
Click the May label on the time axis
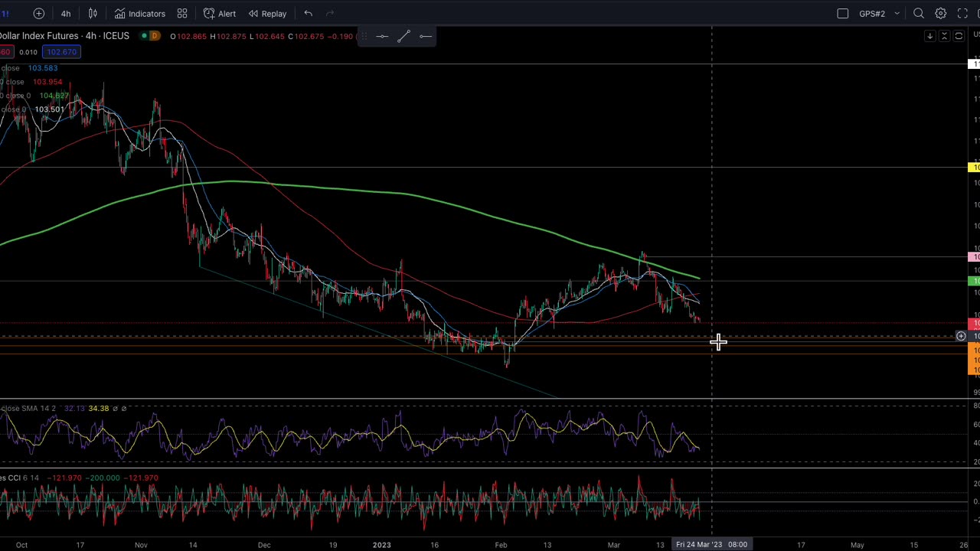857,545
